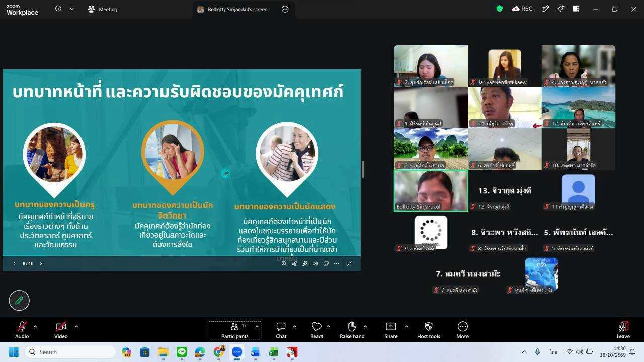Turn on camera using the Video button
This screenshot has width=644, height=362.
(x=61, y=330)
